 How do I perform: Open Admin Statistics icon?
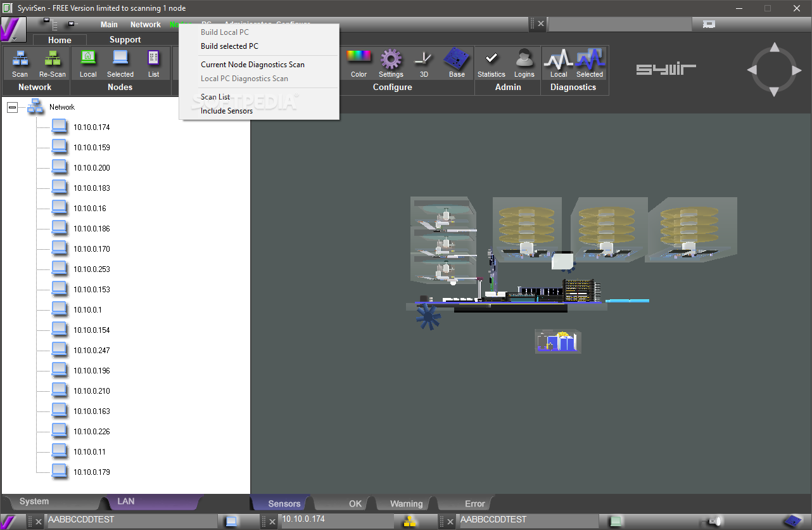tap(491, 58)
